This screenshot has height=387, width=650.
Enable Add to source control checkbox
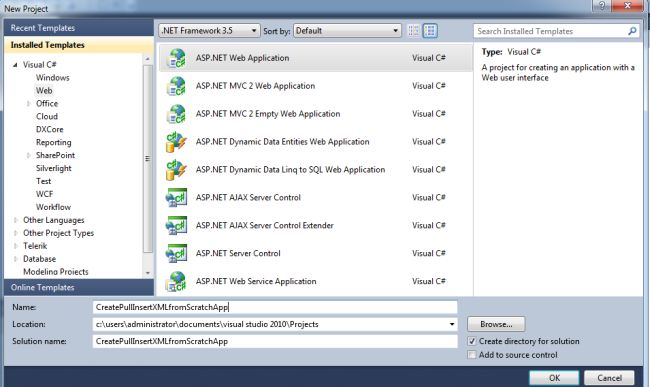pos(472,355)
